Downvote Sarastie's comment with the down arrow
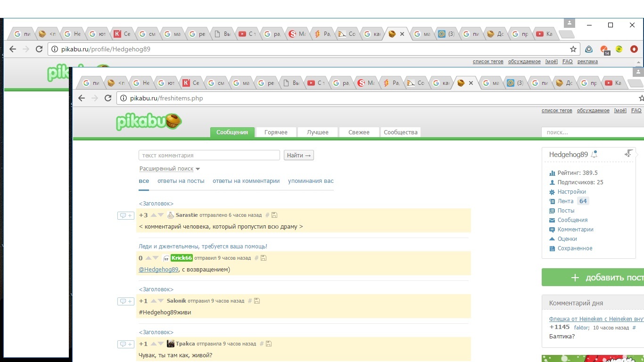The image size is (644, 362). pyautogui.click(x=161, y=215)
